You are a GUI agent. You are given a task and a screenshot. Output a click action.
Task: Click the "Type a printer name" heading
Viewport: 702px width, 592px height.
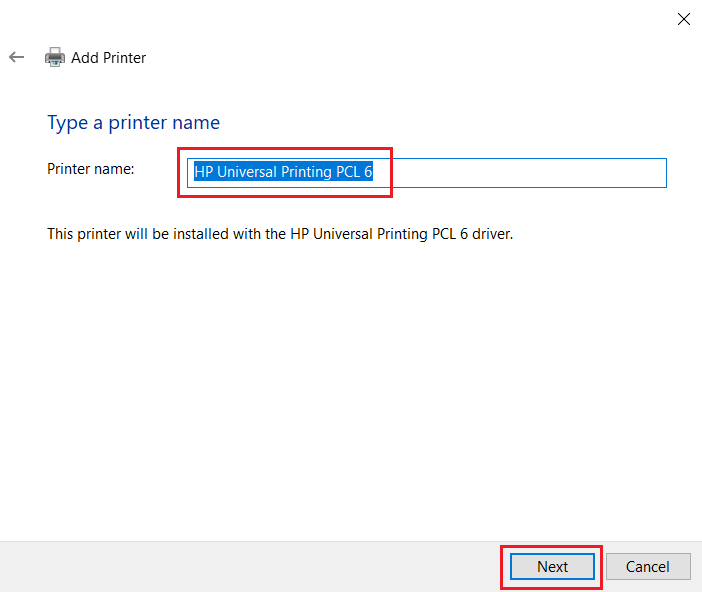pos(133,123)
